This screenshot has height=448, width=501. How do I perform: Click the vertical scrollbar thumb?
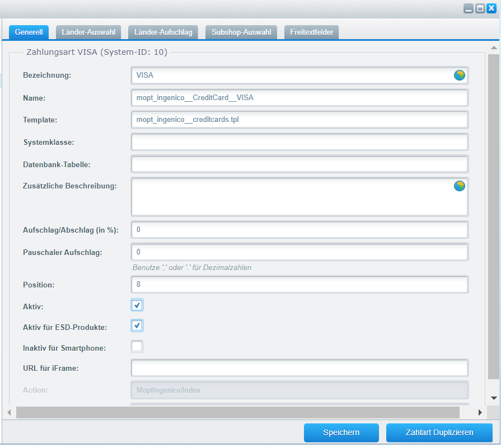click(x=494, y=217)
